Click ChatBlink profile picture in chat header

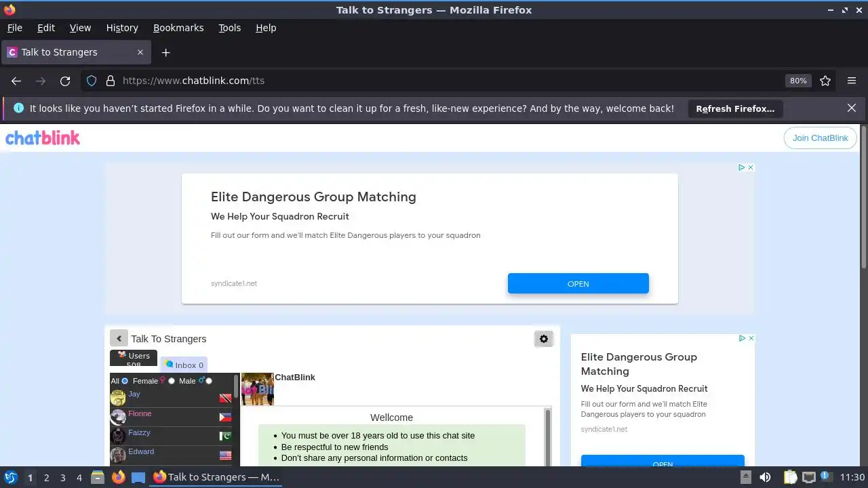point(258,389)
